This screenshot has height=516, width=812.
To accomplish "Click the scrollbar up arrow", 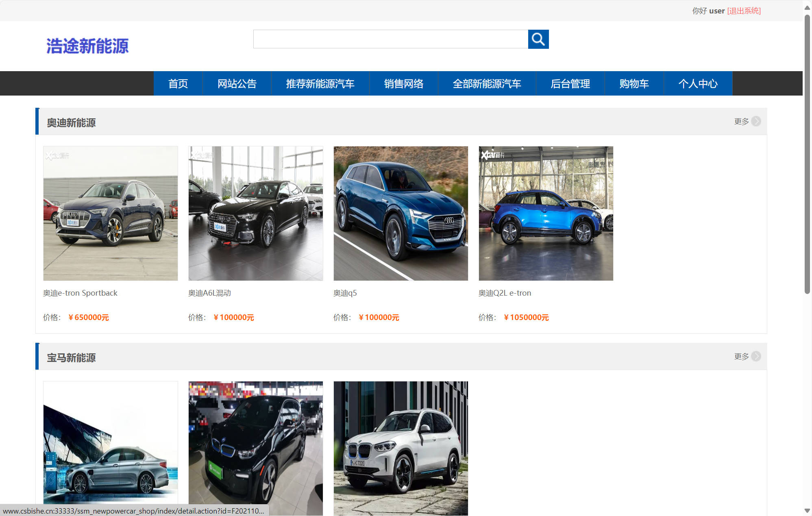I will coord(806,7).
